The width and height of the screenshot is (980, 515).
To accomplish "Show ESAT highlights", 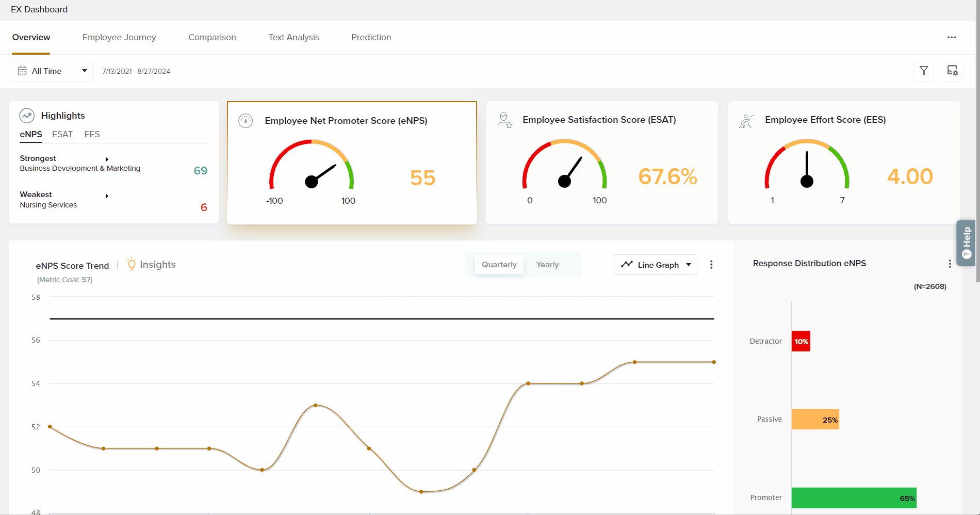I will click(62, 134).
